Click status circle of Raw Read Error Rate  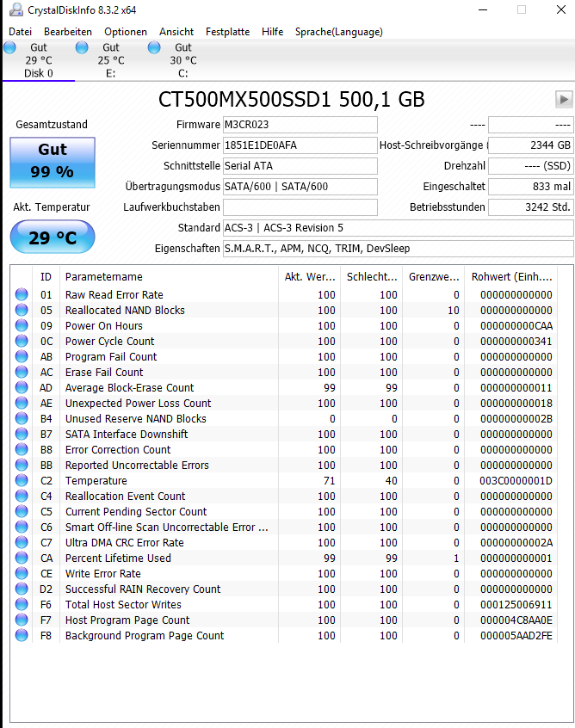pyautogui.click(x=22, y=294)
